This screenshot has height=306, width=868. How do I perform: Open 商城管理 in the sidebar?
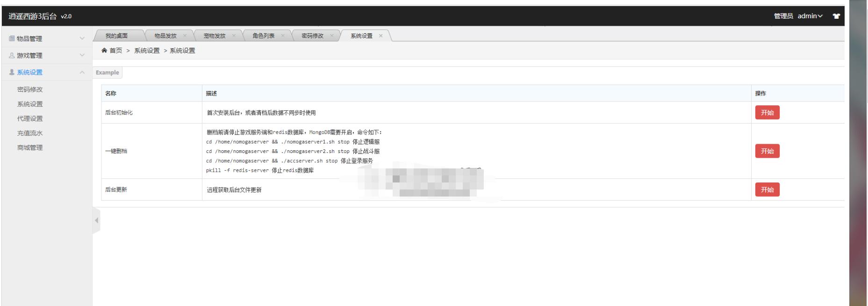pyautogui.click(x=30, y=148)
